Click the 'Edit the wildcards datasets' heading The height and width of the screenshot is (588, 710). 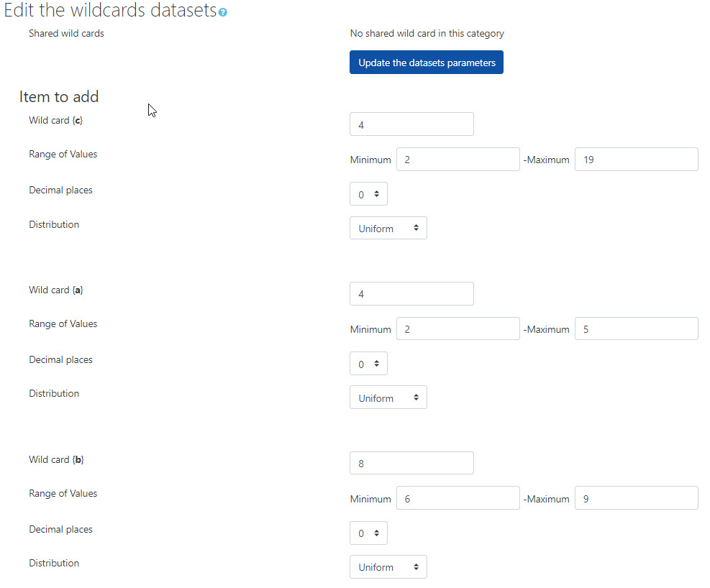tap(109, 11)
